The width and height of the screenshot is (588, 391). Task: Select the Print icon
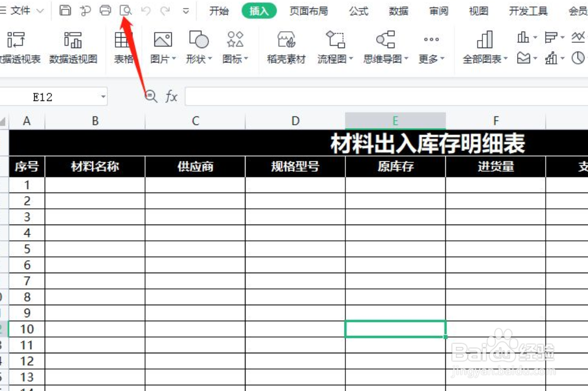coord(105,10)
